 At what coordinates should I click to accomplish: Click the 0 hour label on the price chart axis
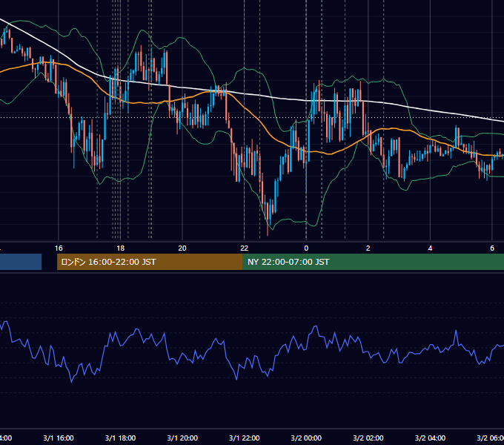306,248
